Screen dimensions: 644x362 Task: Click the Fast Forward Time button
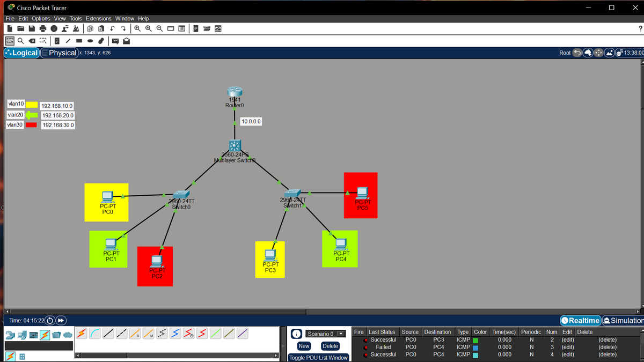coord(61,321)
